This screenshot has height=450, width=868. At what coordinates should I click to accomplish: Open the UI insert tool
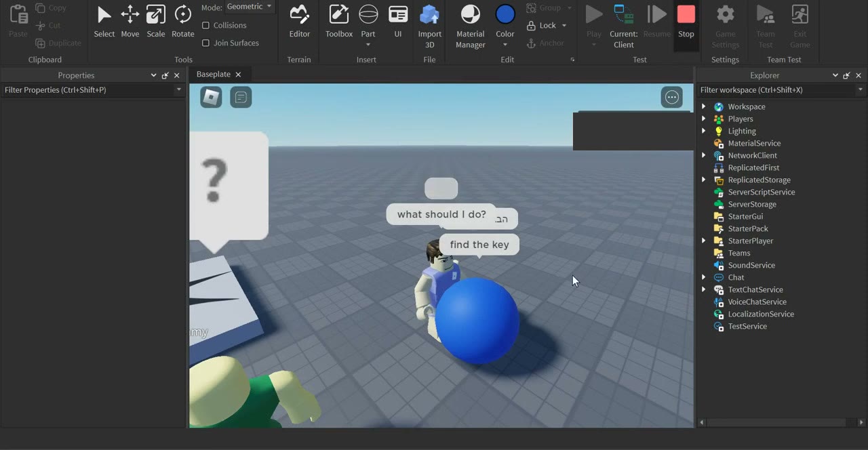[398, 22]
